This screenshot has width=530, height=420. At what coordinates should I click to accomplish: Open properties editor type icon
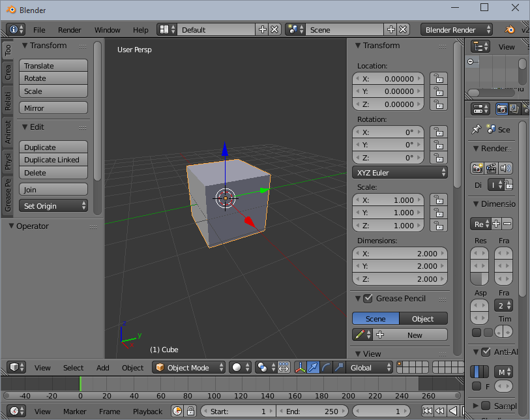(x=480, y=109)
